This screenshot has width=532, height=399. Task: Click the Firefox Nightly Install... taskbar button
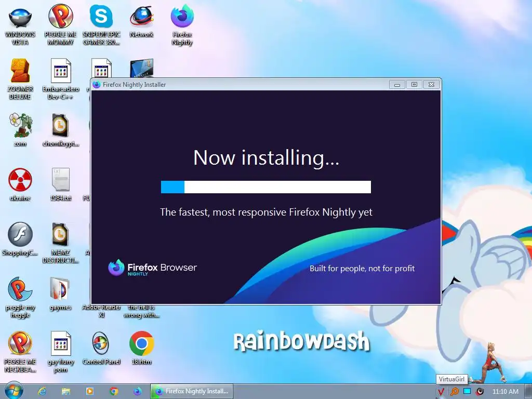[x=192, y=391]
